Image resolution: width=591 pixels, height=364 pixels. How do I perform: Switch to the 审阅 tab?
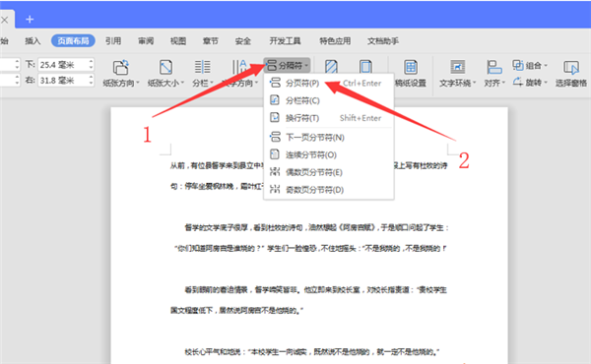146,40
